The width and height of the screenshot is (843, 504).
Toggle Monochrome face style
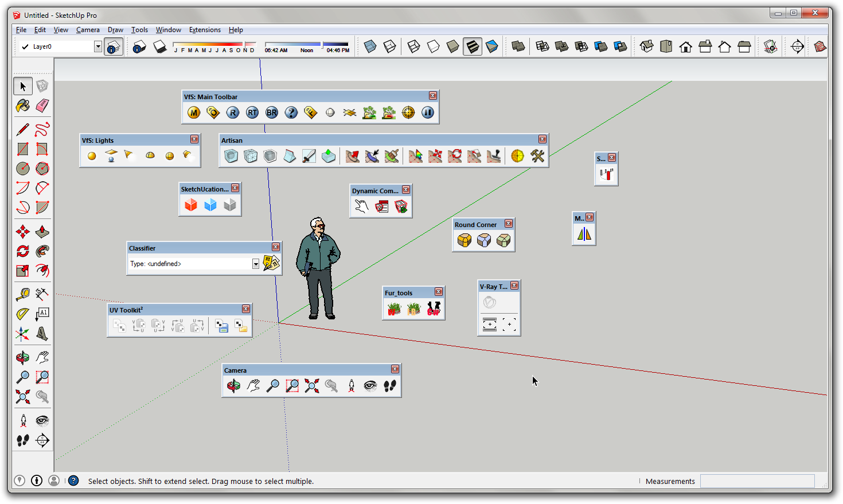(492, 46)
